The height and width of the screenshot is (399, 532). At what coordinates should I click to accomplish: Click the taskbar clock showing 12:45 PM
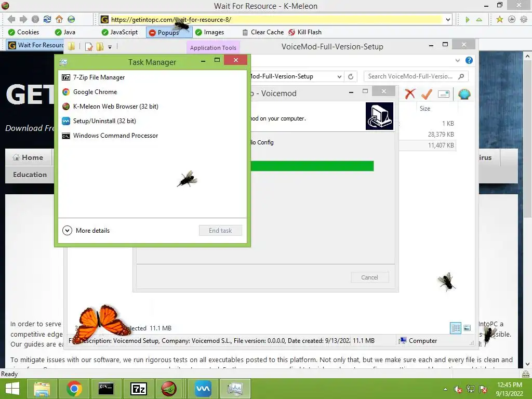click(x=509, y=389)
